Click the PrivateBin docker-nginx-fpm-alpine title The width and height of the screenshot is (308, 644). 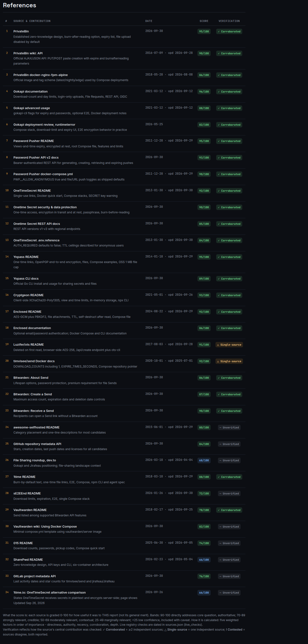[40, 75]
